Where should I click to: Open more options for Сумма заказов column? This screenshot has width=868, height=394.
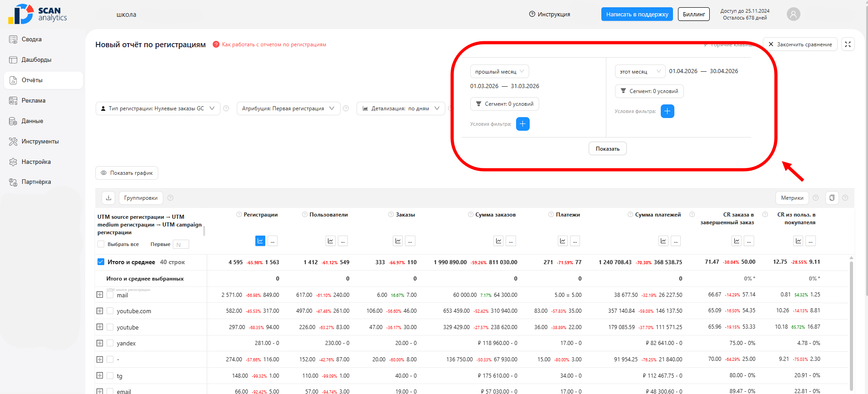511,241
